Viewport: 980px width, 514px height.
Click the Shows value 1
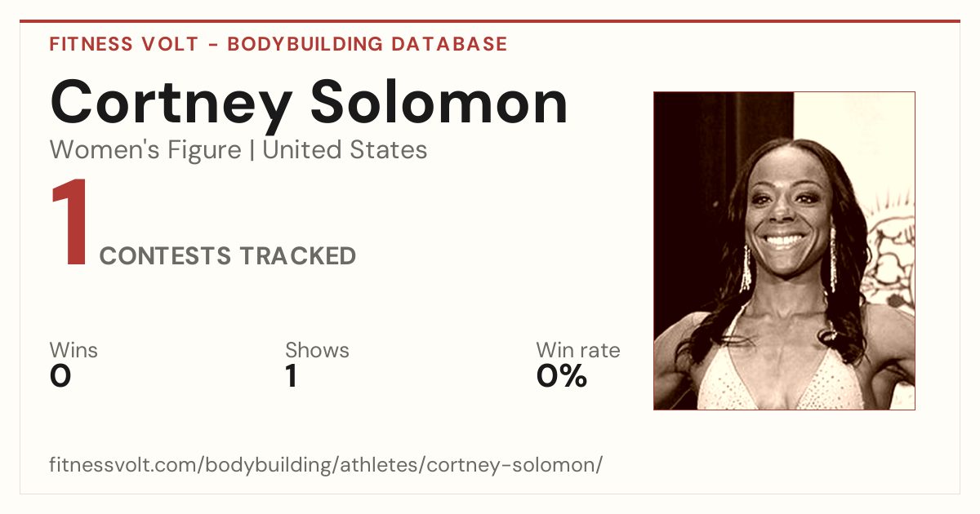(292, 376)
